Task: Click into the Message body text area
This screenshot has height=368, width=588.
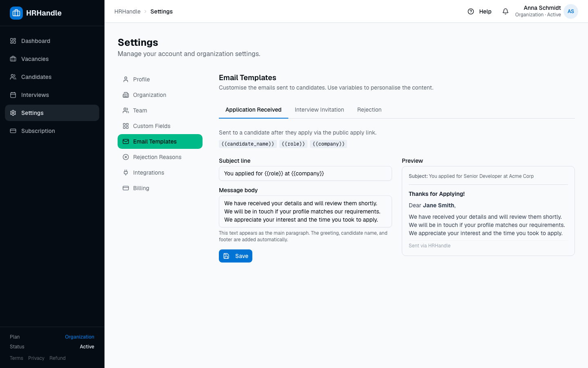Action: click(305, 211)
